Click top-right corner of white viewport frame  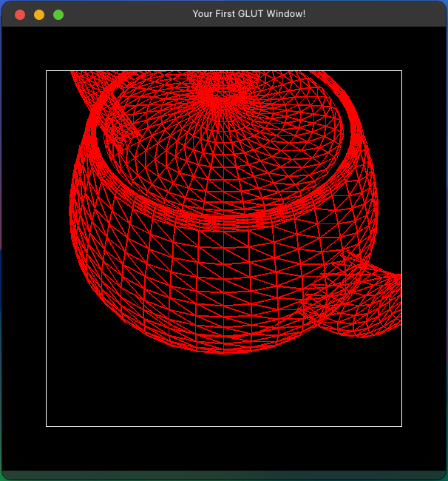[x=401, y=71]
